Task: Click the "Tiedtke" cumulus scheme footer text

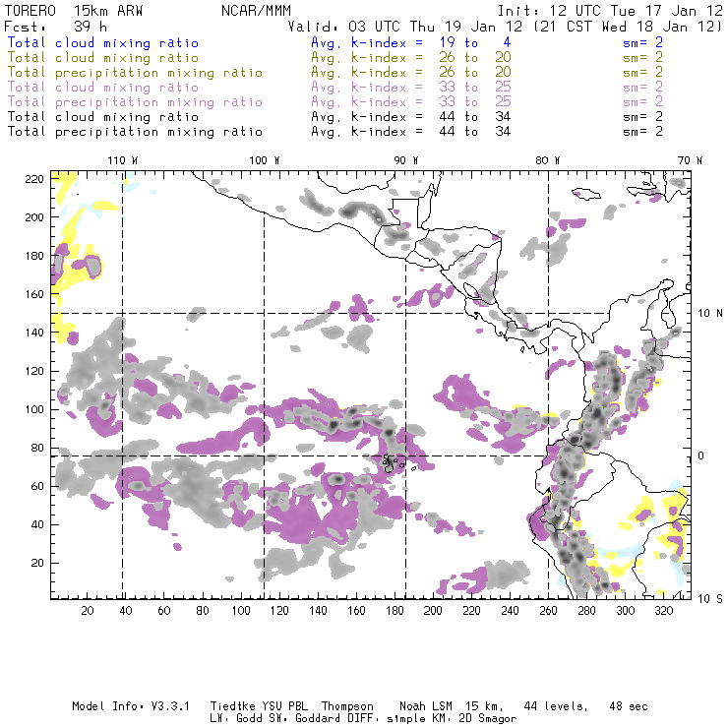Action: pos(232,706)
